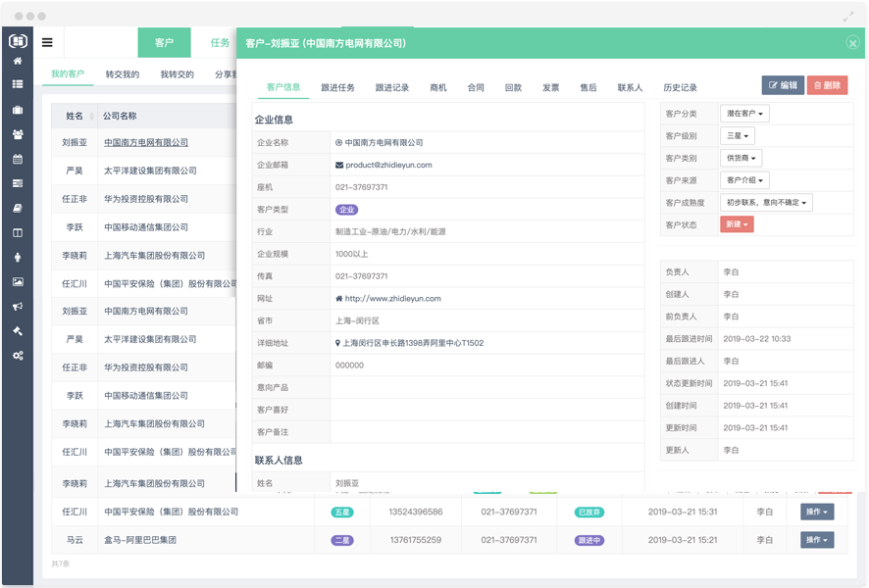Image resolution: width=869 pixels, height=588 pixels.
Task: Open 操作 dropdown in the 马云 row
Action: pyautogui.click(x=817, y=540)
